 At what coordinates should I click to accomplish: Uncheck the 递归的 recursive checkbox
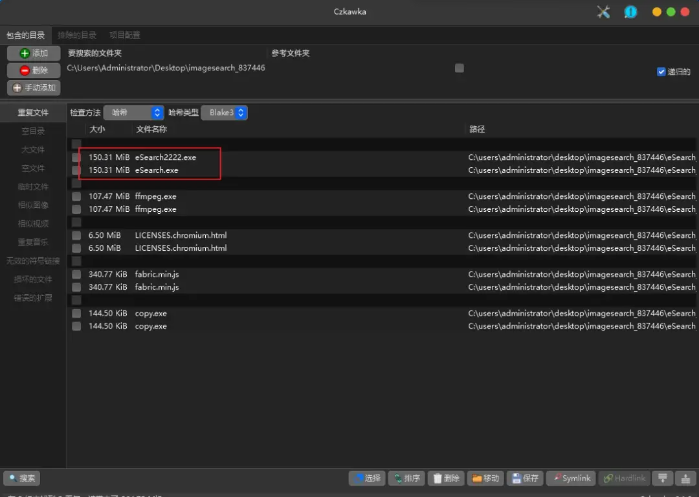pos(661,72)
